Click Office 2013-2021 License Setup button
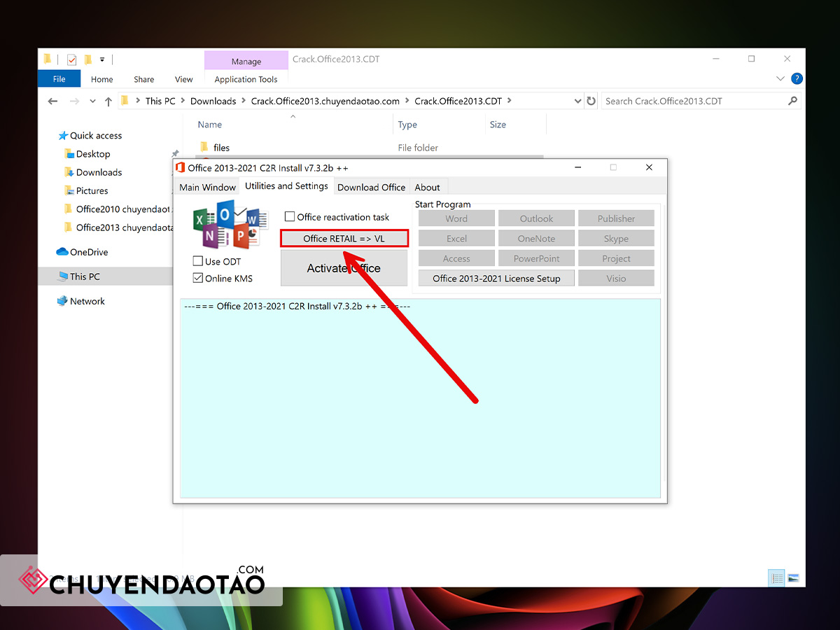Viewport: 840px width, 630px height. 496,278
